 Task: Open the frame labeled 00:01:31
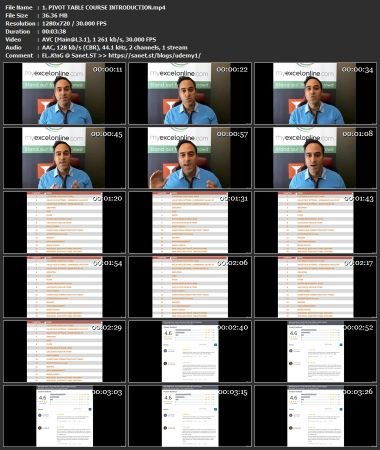pyautogui.click(x=190, y=222)
